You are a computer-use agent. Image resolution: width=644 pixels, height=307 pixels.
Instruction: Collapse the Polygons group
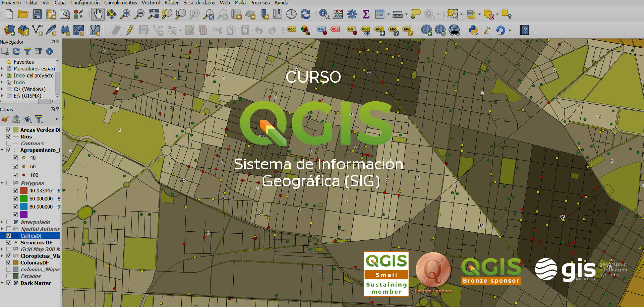(2, 183)
